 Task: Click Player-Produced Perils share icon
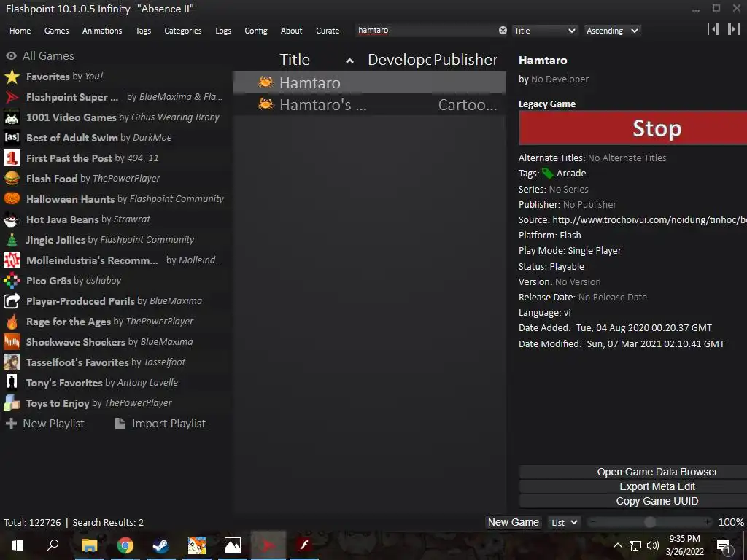[12, 301]
